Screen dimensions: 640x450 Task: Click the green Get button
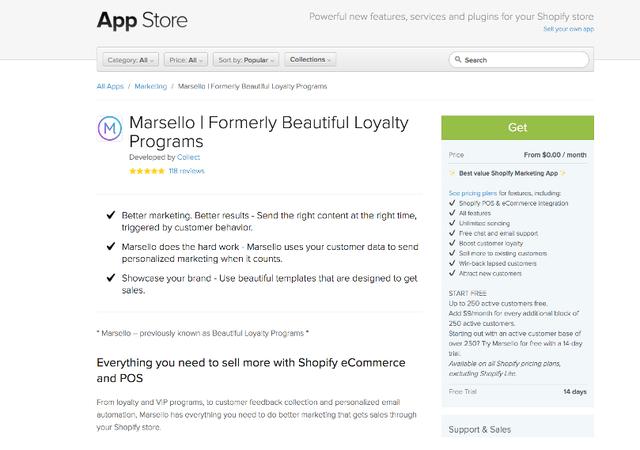click(x=517, y=127)
